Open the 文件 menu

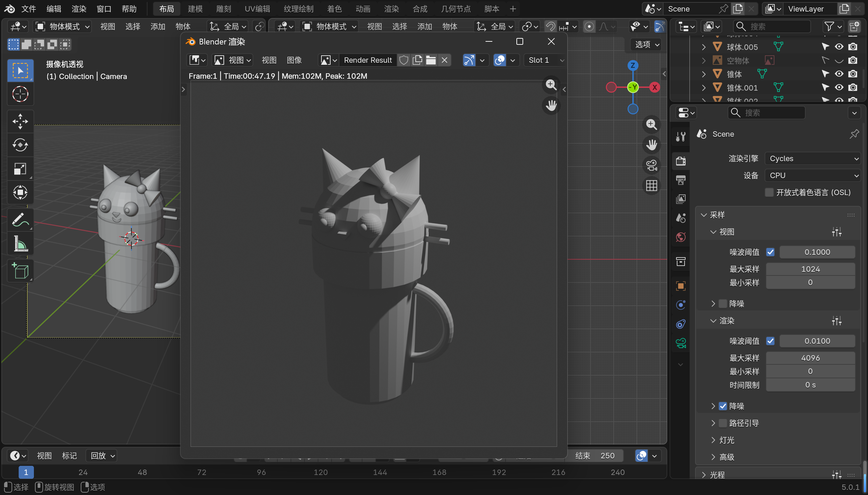point(28,9)
